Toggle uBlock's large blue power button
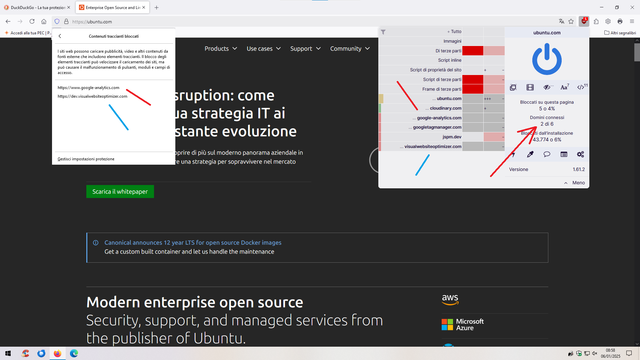 tap(547, 59)
